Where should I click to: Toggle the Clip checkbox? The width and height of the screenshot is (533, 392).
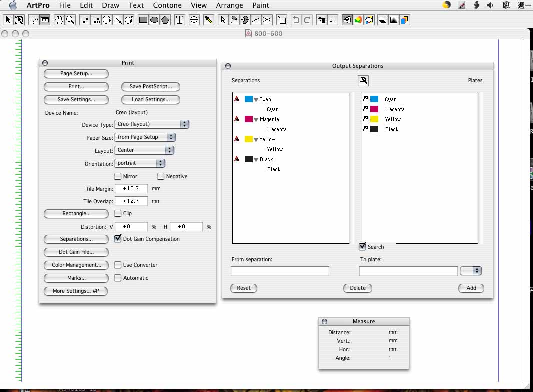click(x=118, y=213)
